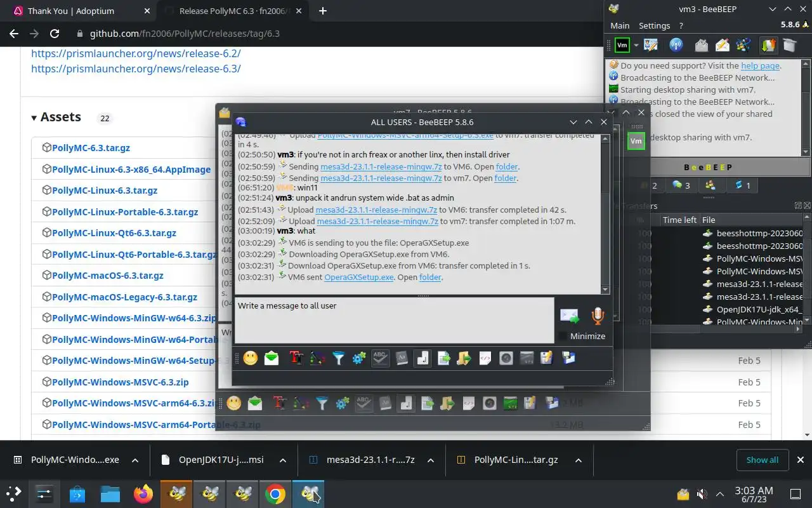
Task: Open the Main menu in BeeBEEP
Action: click(x=620, y=25)
